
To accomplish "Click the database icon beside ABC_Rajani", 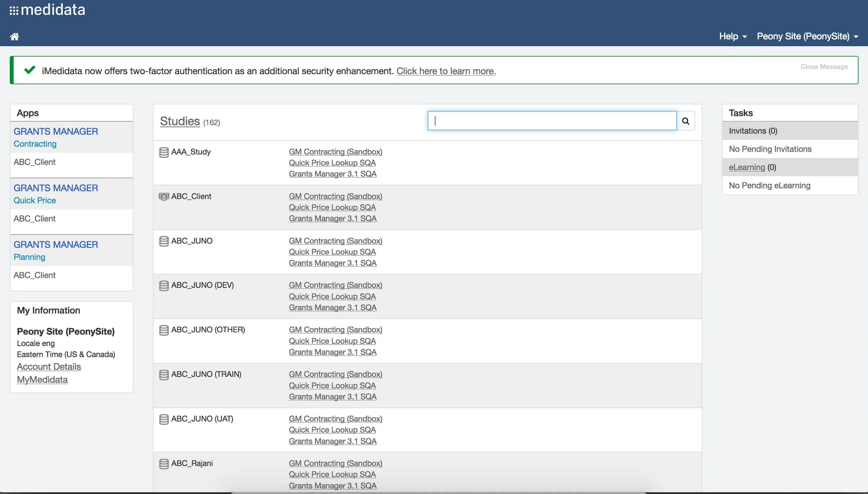I will point(164,464).
